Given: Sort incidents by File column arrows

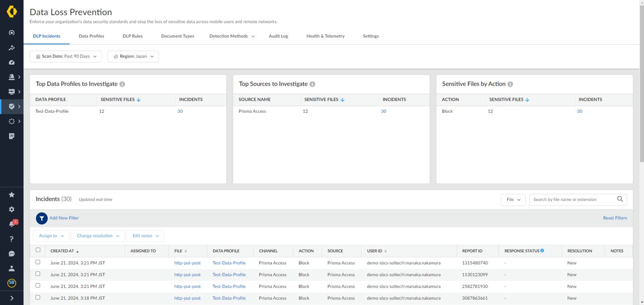Looking at the screenshot, I should pyautogui.click(x=186, y=251).
